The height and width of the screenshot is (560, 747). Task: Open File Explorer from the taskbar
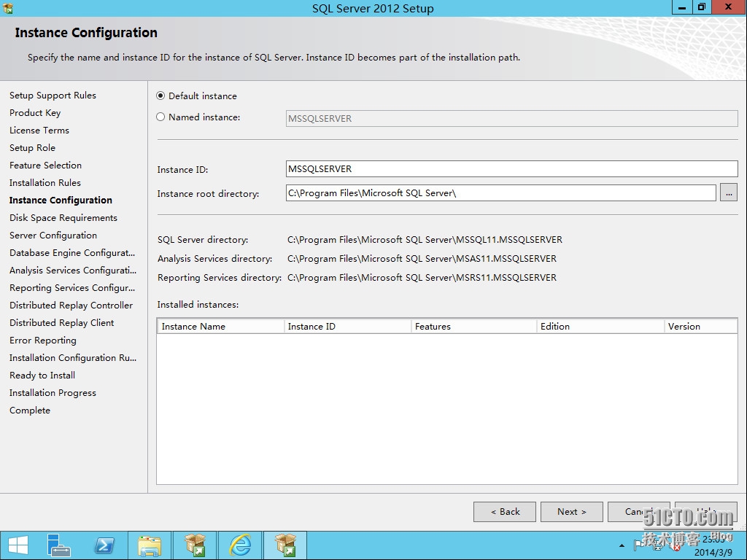[150, 545]
